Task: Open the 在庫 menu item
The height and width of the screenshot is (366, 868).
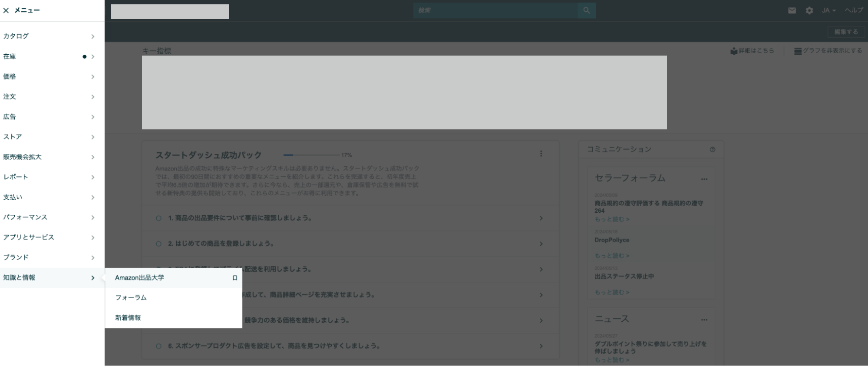Action: (52, 56)
